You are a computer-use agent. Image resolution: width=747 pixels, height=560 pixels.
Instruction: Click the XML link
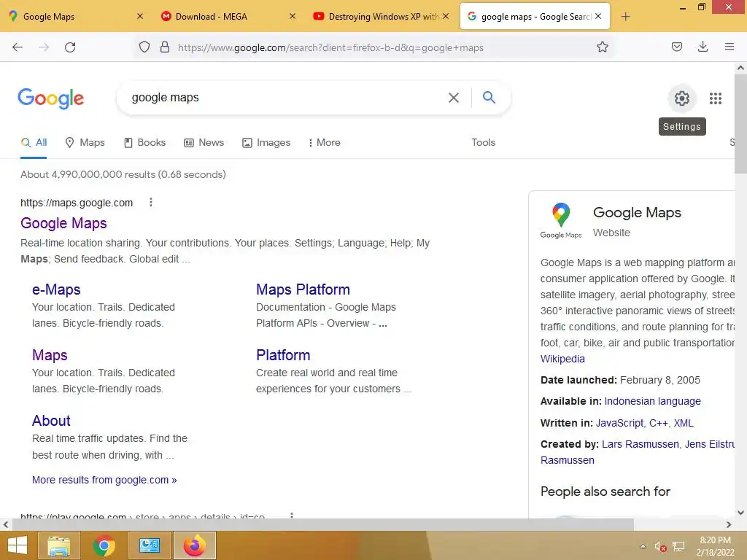(x=683, y=423)
